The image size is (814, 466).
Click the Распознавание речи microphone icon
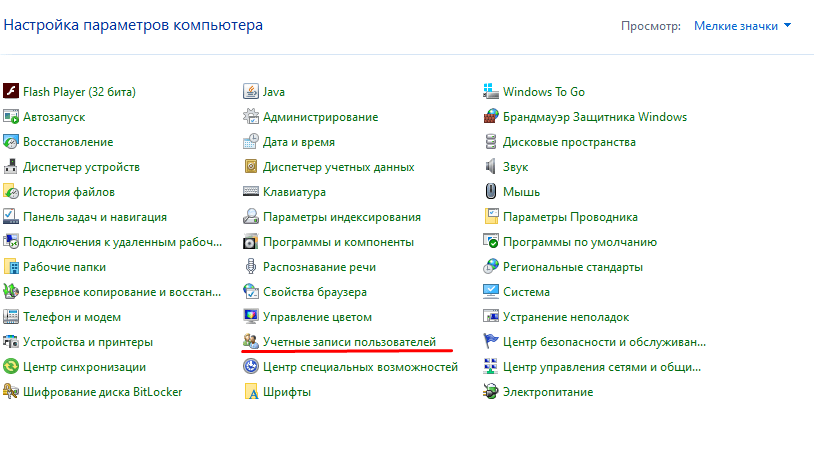[x=251, y=267]
